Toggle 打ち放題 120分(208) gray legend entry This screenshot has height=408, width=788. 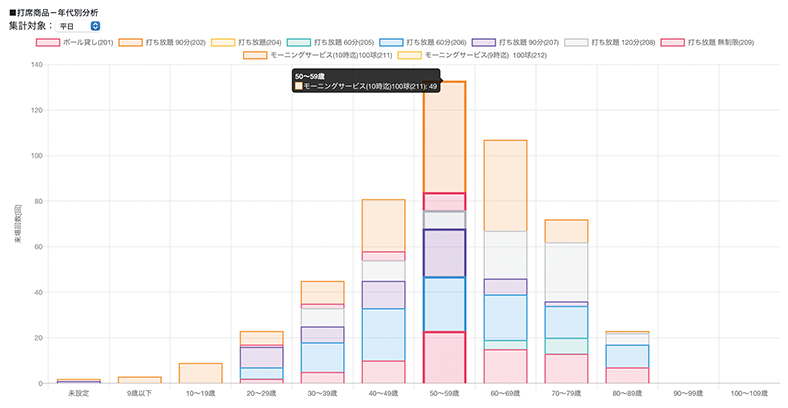click(x=578, y=42)
